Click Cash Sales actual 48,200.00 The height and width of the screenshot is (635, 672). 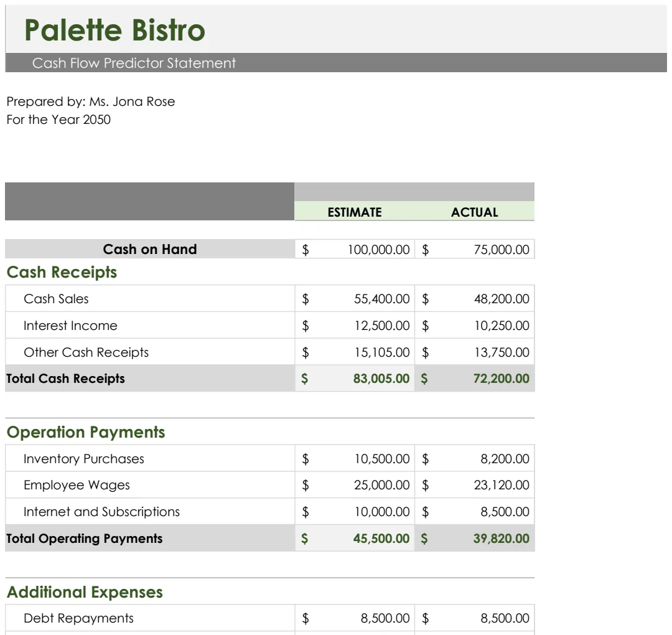pos(474,299)
